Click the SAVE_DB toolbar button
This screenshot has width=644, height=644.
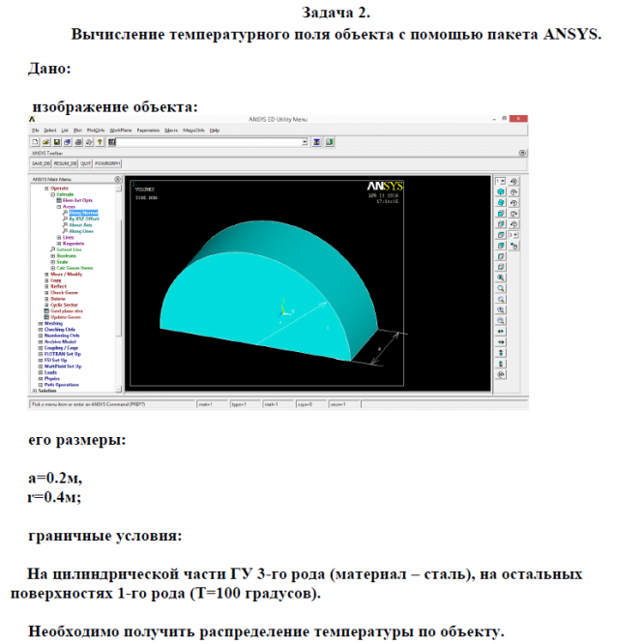coord(41,163)
